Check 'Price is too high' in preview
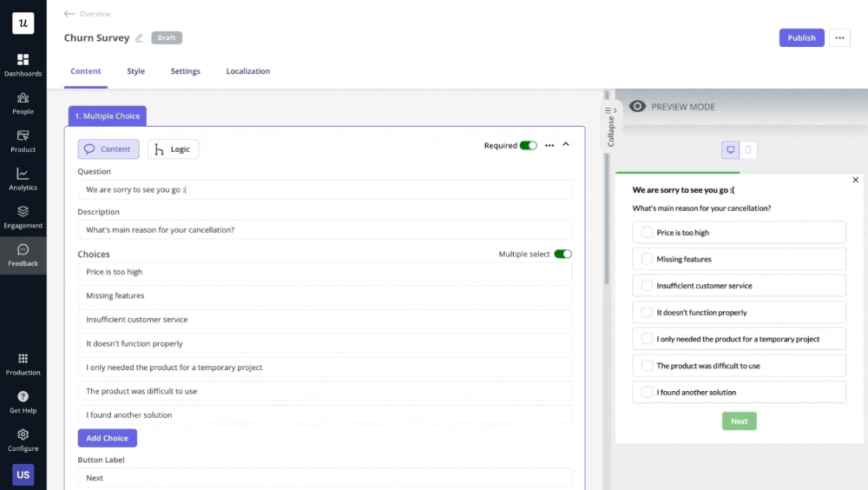The image size is (868, 490). click(647, 232)
